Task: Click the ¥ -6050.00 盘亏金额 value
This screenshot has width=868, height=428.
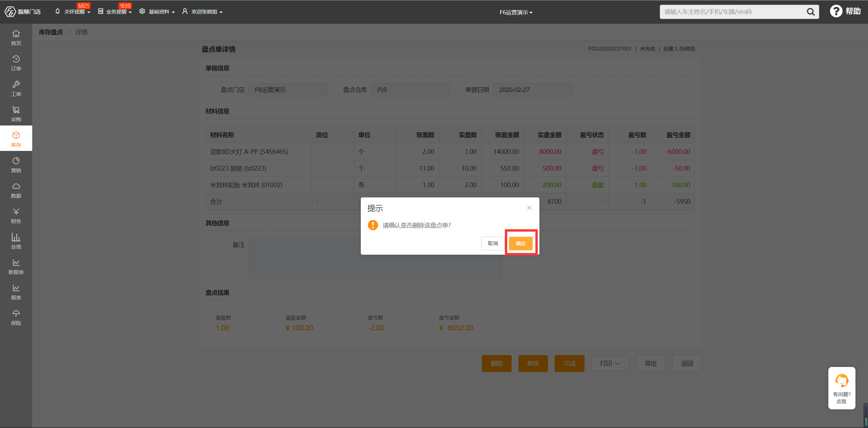Action: (456, 328)
